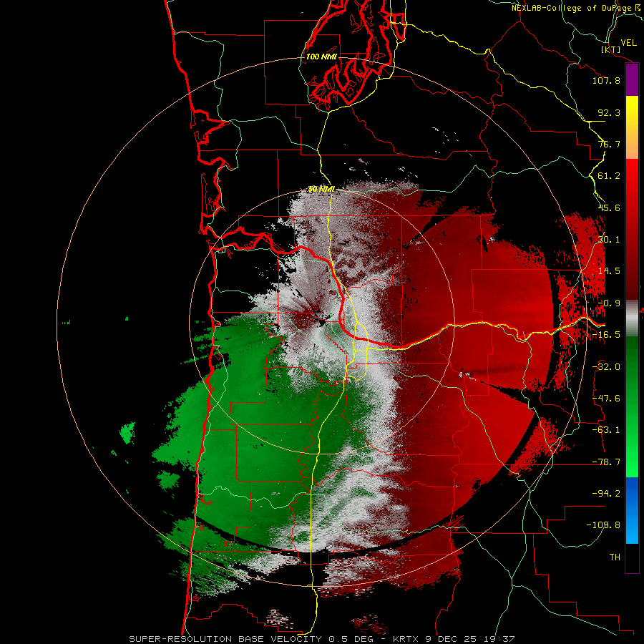Click the 92.3 velocity scale value

click(x=609, y=112)
